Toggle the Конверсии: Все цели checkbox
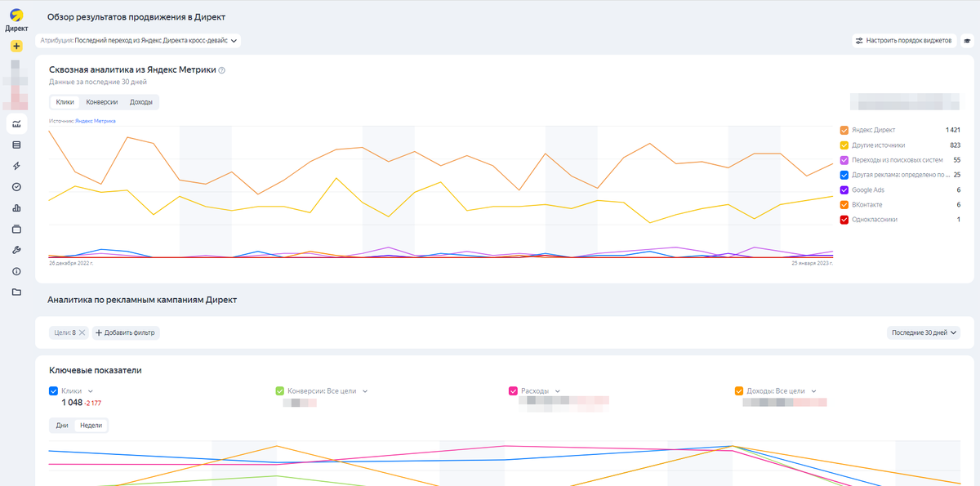This screenshot has width=980, height=486. coord(280,391)
